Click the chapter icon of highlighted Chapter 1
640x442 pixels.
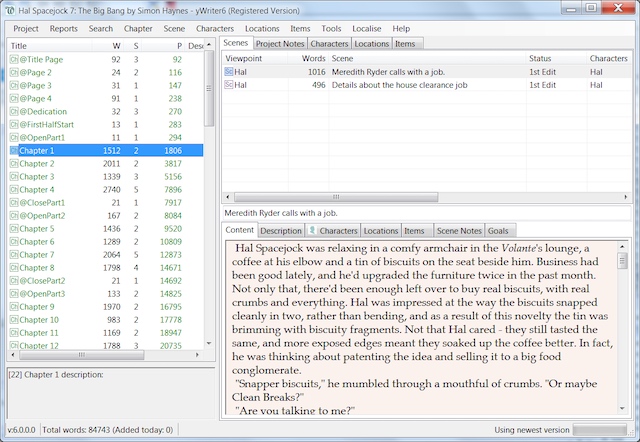(14, 151)
